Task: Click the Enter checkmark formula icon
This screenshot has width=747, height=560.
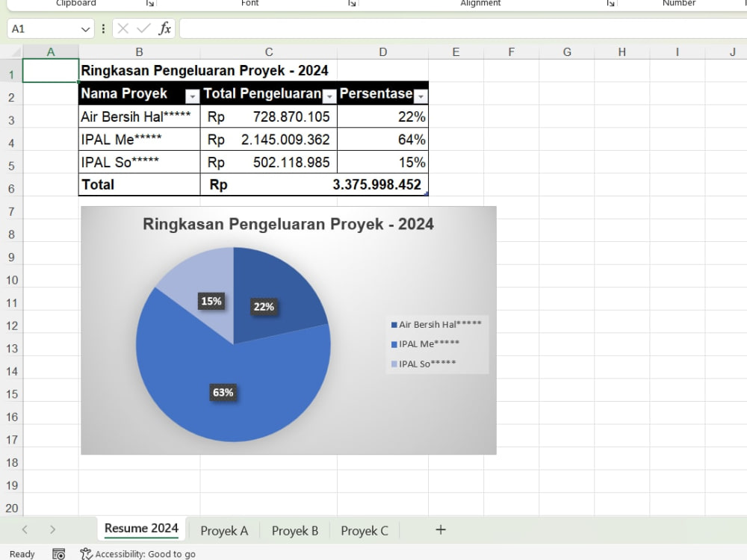Action: coord(143,28)
